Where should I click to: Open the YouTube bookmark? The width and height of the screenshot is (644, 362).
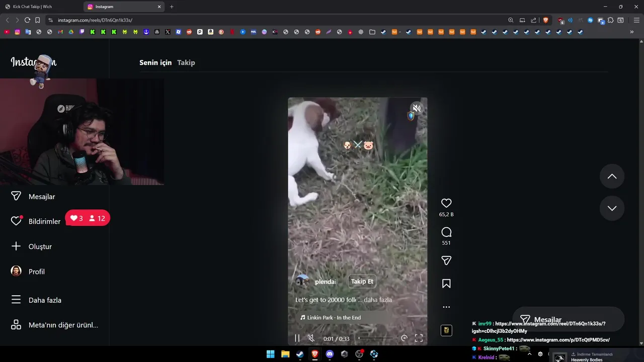[7, 32]
